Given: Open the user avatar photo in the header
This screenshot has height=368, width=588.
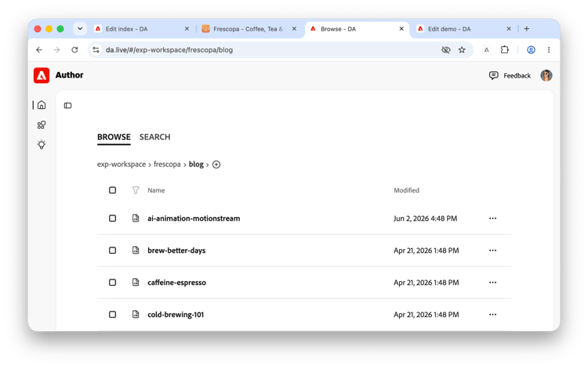Looking at the screenshot, I should point(546,75).
